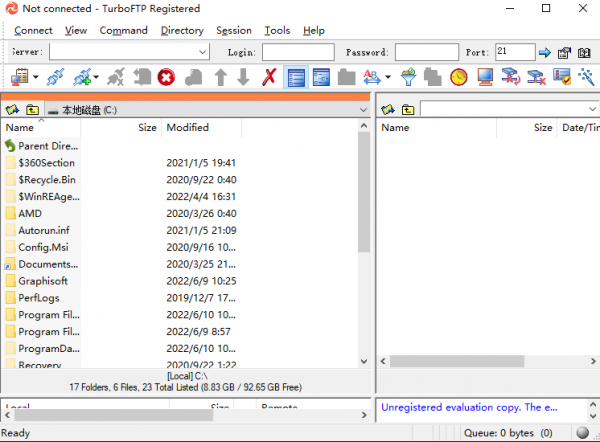
Task: Click the blue plug connect icon
Action: pos(55,77)
